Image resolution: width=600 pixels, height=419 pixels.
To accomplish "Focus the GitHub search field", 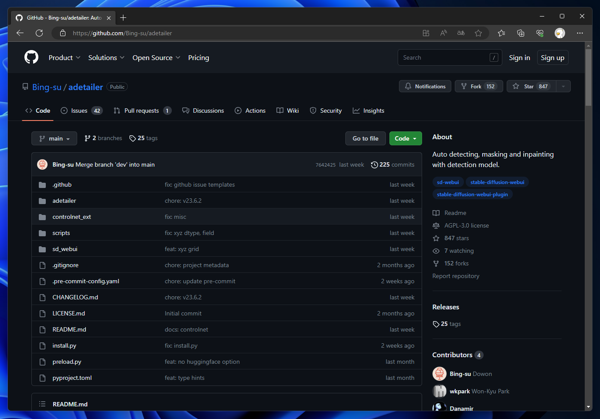I will pos(450,58).
